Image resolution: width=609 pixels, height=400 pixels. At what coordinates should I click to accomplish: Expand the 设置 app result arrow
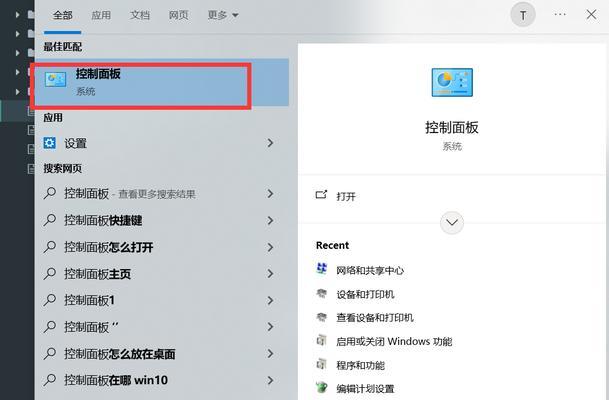pyautogui.click(x=270, y=143)
